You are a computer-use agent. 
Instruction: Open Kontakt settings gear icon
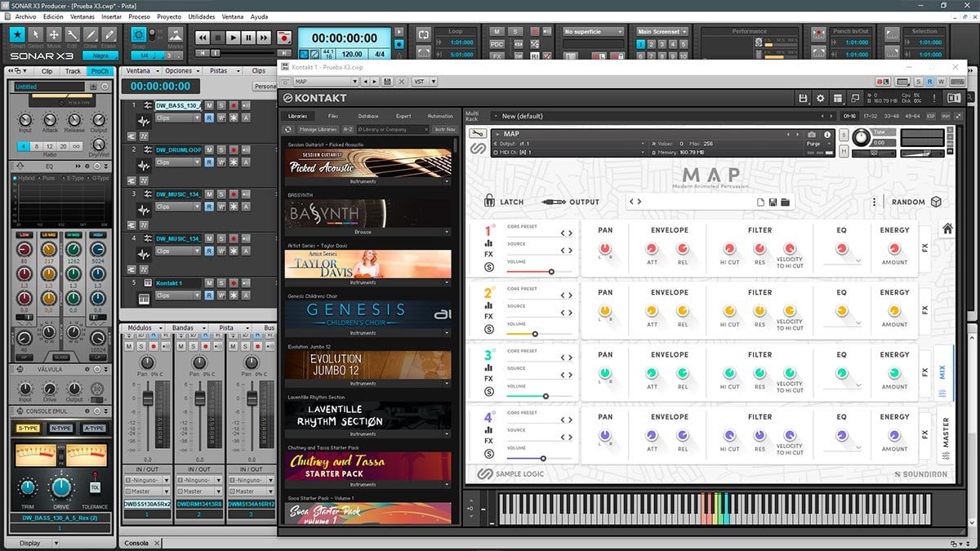coord(821,98)
